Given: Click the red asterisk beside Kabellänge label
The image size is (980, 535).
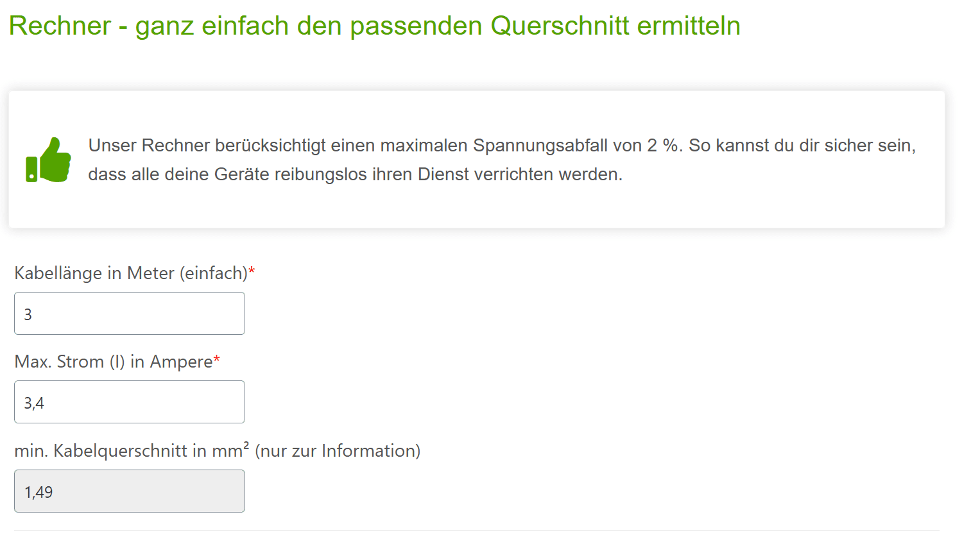Looking at the screenshot, I should pos(252,272).
